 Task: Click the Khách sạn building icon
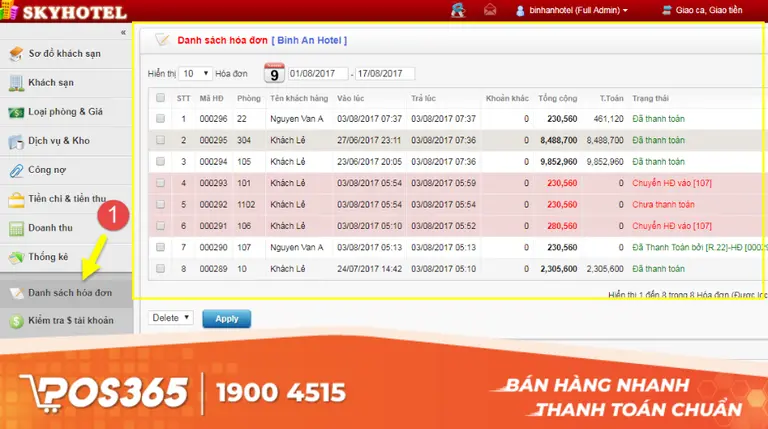point(16,83)
